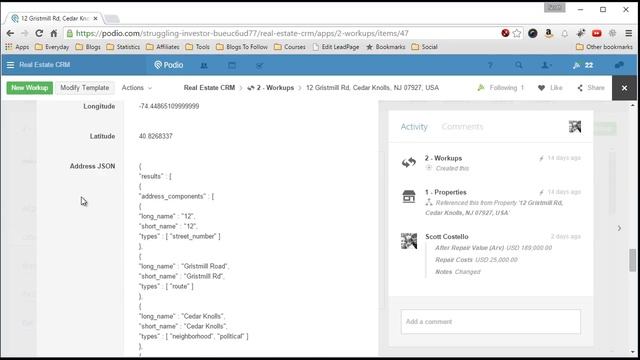Open the Podio contacts icon

[204, 65]
